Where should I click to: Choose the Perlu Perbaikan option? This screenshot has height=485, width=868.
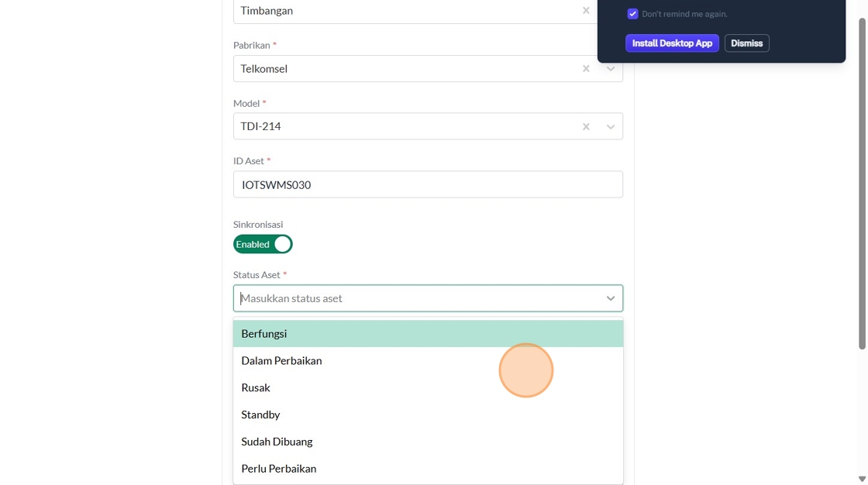pos(279,469)
